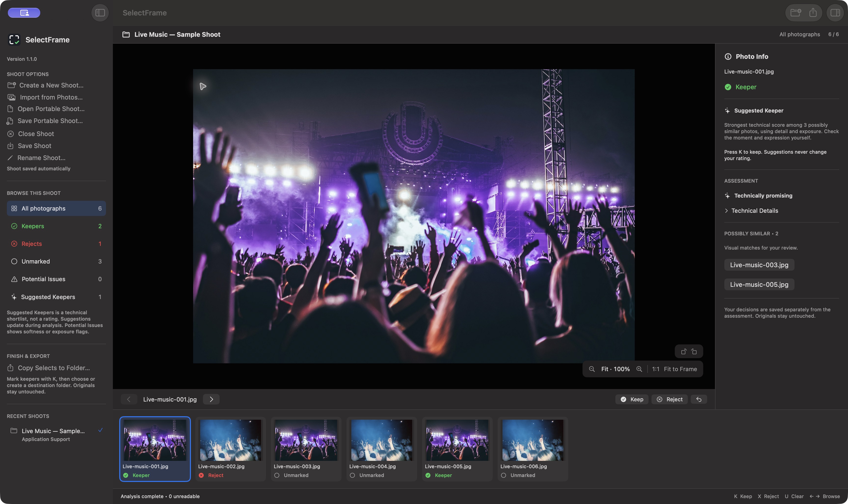Click Version 1.1.0 text
848x504 pixels.
pyautogui.click(x=22, y=59)
